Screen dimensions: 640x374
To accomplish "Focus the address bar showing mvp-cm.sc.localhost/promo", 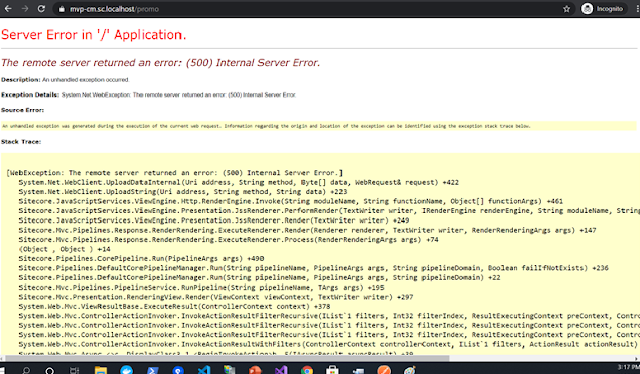I will click(313, 9).
